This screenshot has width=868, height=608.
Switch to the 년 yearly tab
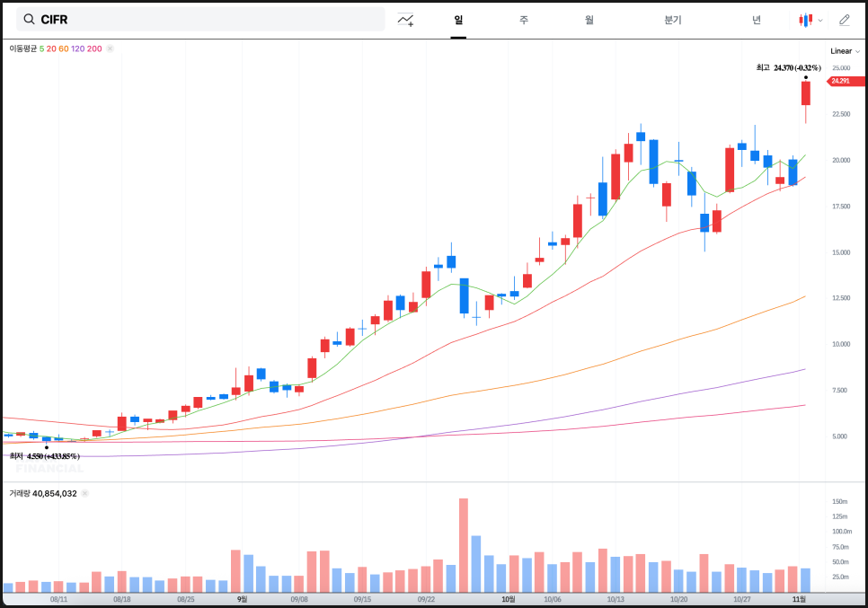tap(757, 19)
